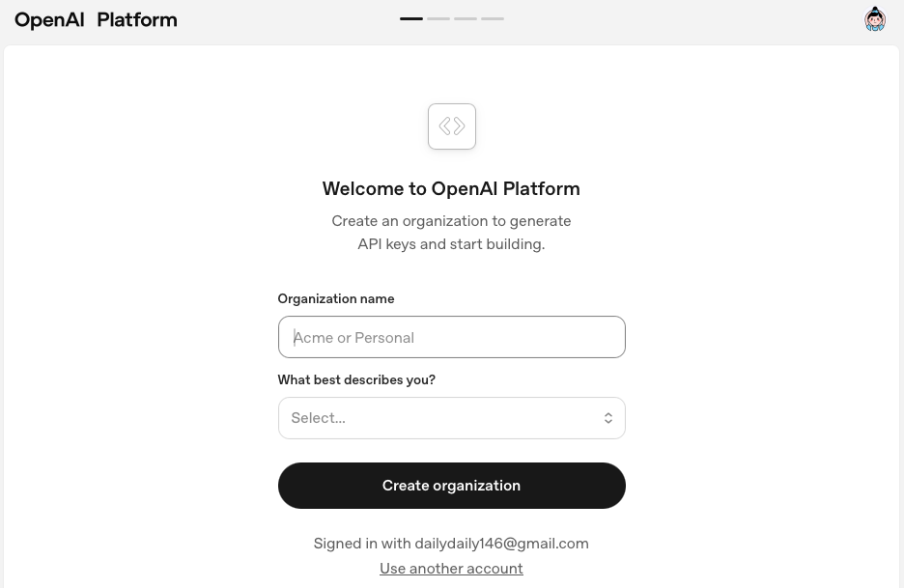Click the 'Welcome to OpenAI Platform' heading

[x=451, y=189]
